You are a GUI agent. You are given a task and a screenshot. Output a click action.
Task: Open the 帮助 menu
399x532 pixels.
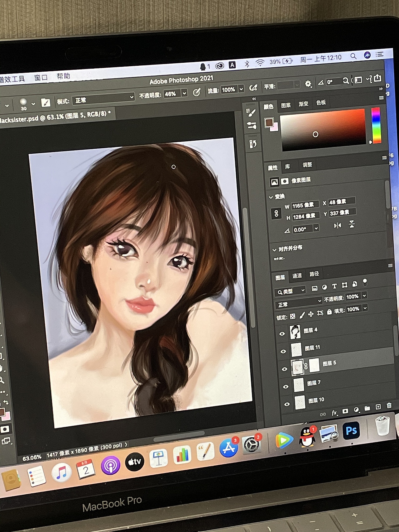pos(63,76)
